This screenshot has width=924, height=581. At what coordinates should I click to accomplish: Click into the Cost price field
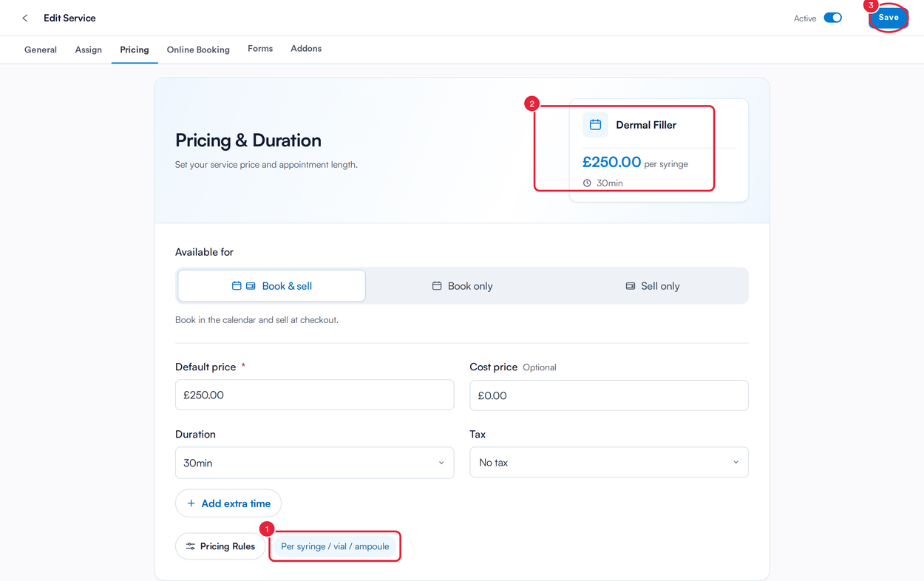(609, 395)
